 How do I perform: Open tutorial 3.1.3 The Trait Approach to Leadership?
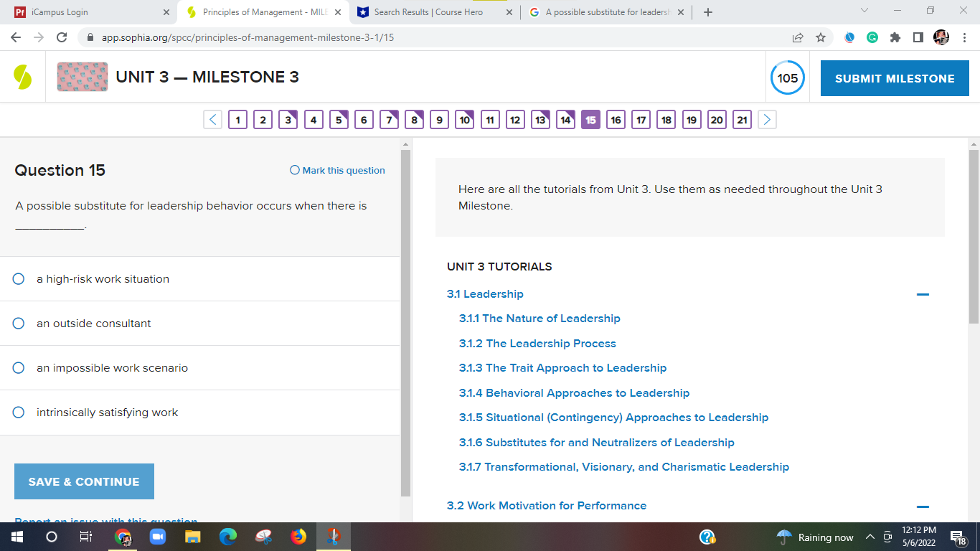563,368
